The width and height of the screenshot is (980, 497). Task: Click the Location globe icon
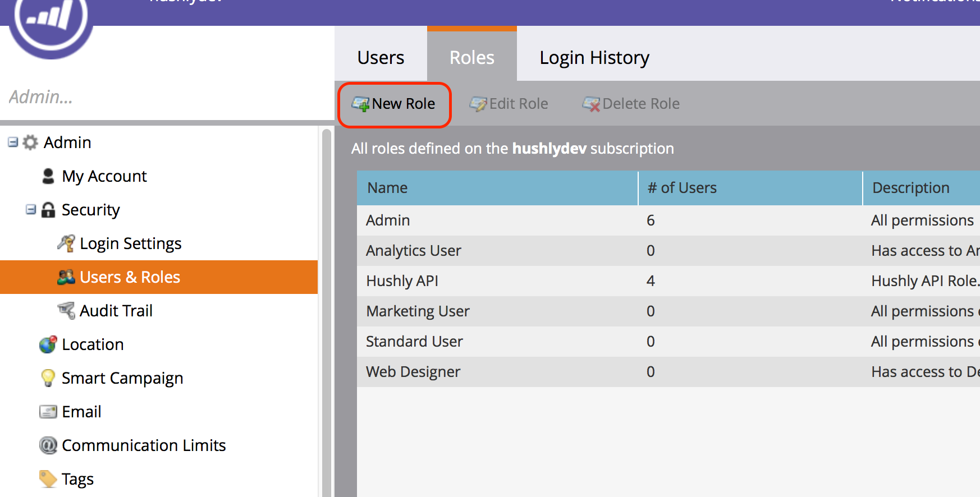pos(48,344)
